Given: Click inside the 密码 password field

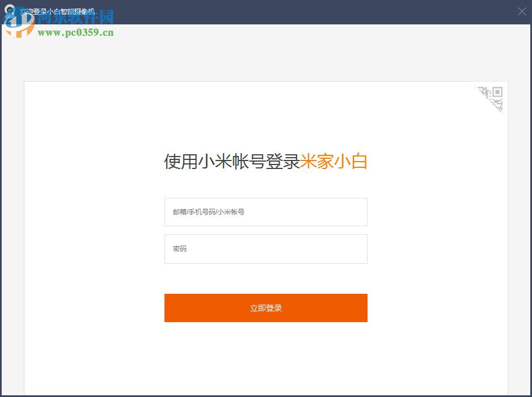Looking at the screenshot, I should click(265, 248).
